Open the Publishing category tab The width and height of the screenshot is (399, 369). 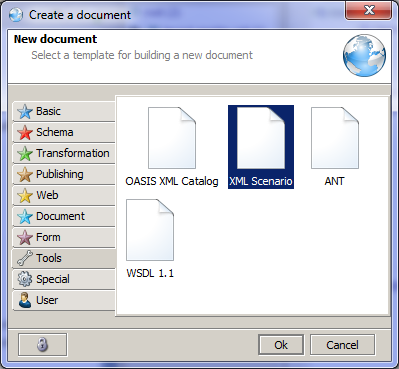point(64,174)
